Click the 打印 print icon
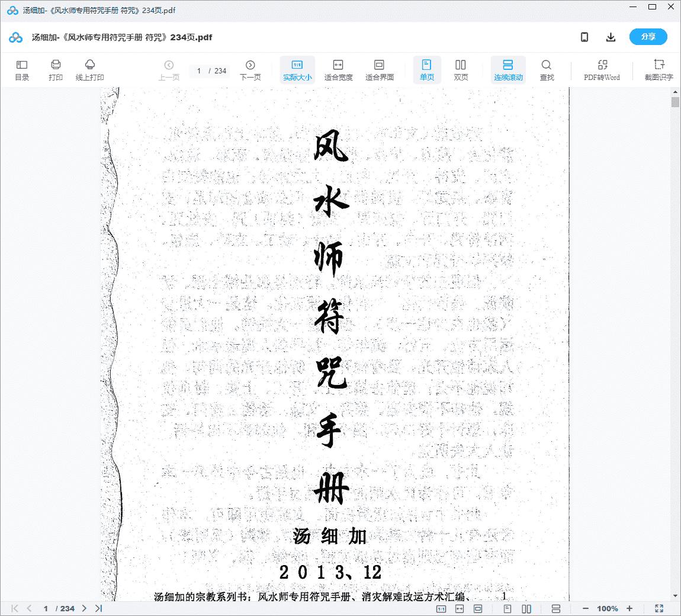Image resolution: width=681 pixels, height=616 pixels. (56, 70)
